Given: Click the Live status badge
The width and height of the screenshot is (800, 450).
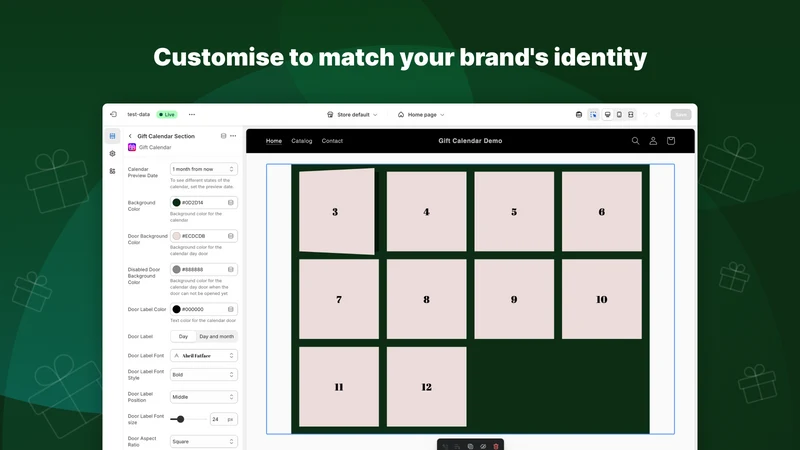Looking at the screenshot, I should [x=167, y=114].
